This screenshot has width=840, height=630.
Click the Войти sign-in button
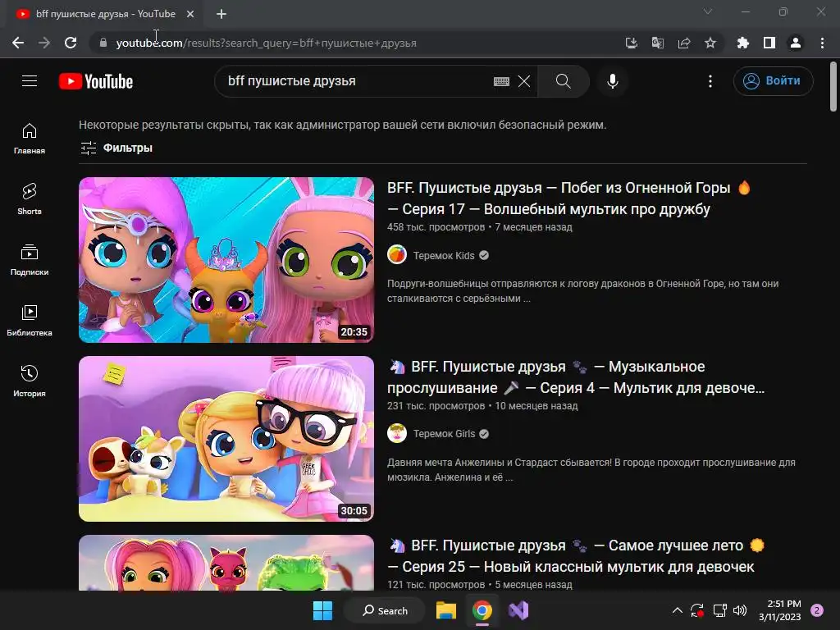(773, 81)
